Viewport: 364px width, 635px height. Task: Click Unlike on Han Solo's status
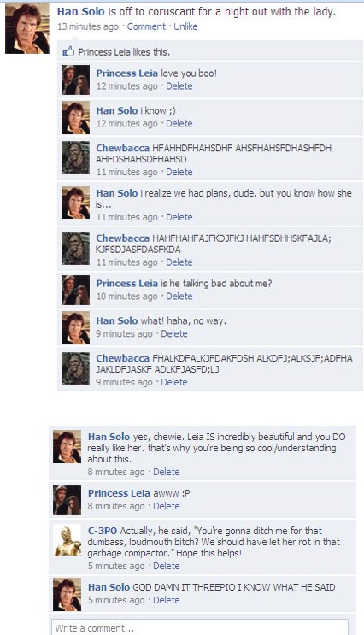pos(185,26)
